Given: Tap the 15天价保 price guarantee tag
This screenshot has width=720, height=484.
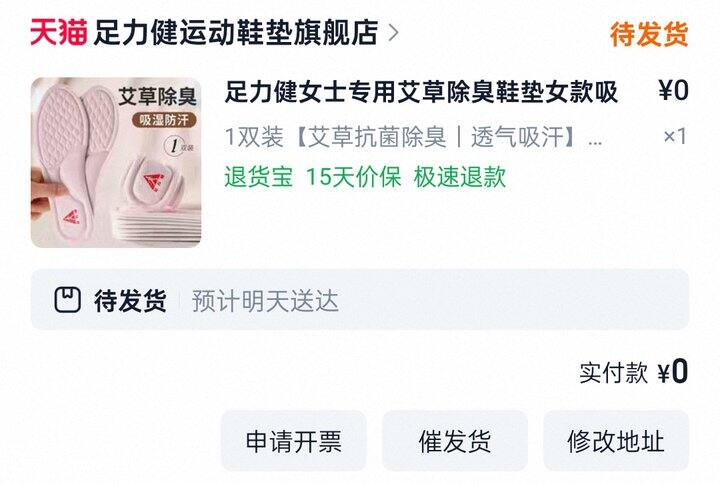Looking at the screenshot, I should coord(353,177).
